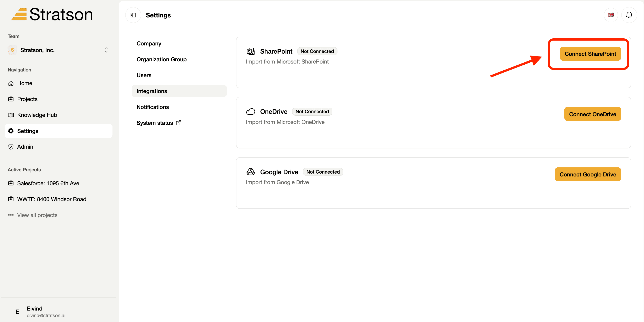Image resolution: width=644 pixels, height=322 pixels.
Task: Click the Connect SharePoint button
Action: pyautogui.click(x=590, y=54)
